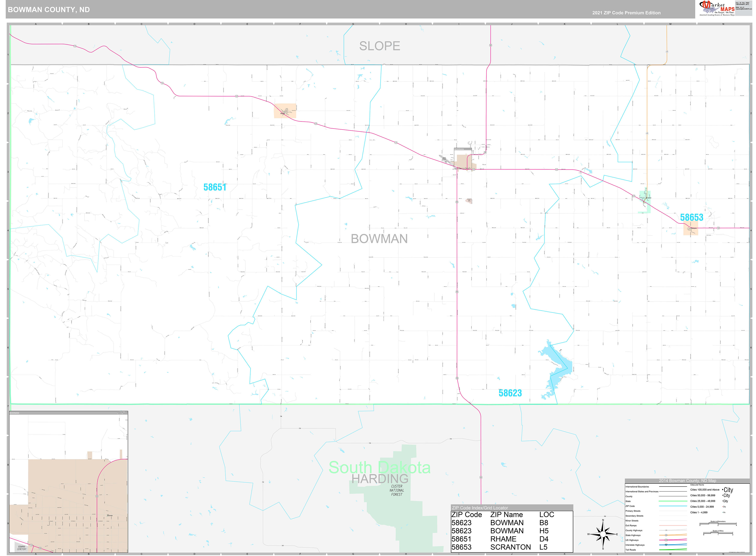
Task: Click the US Highways legend symbol
Action: tap(673, 540)
